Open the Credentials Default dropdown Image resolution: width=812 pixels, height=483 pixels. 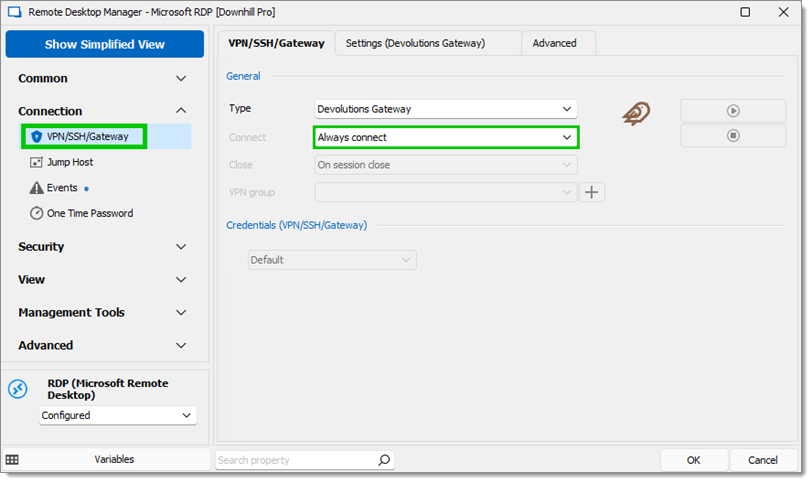pos(332,260)
